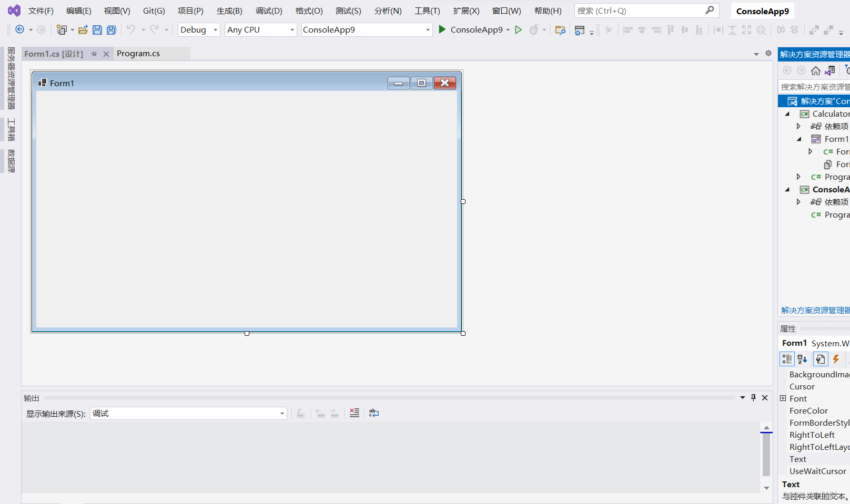Click the Hot Reload flame icon
This screenshot has height=504, width=850.
[534, 30]
